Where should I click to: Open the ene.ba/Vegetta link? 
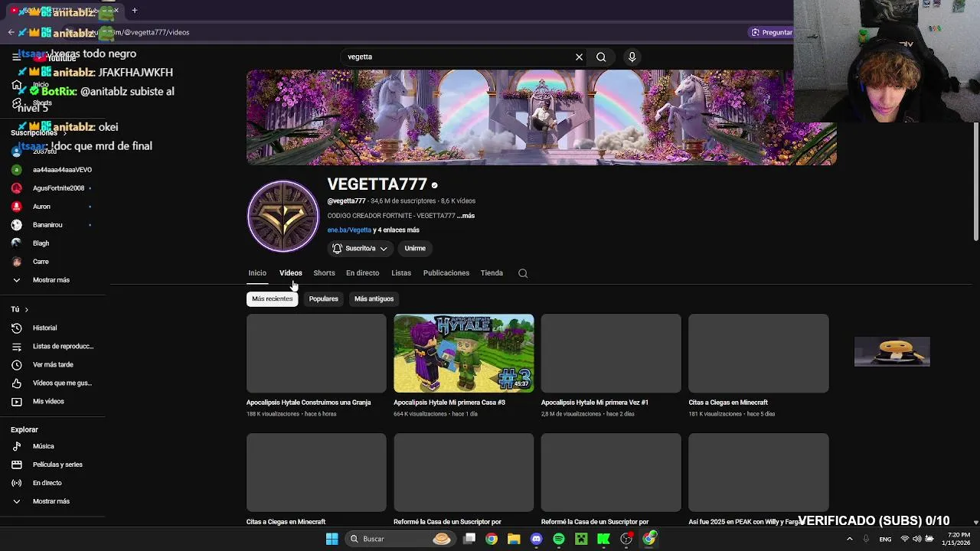click(349, 230)
